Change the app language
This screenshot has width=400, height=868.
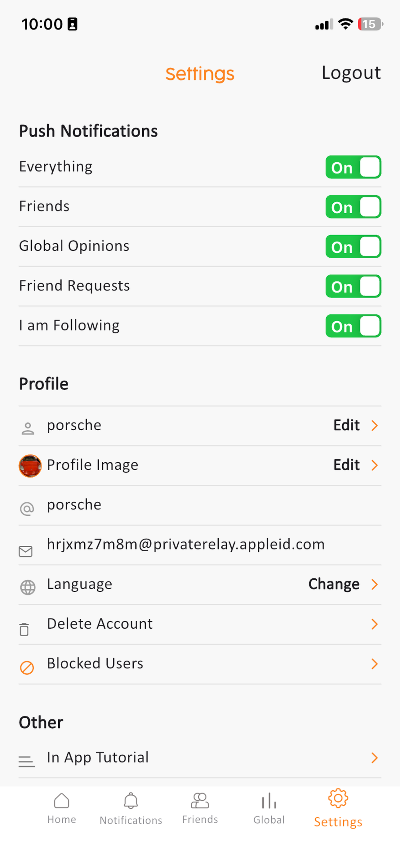(343, 584)
